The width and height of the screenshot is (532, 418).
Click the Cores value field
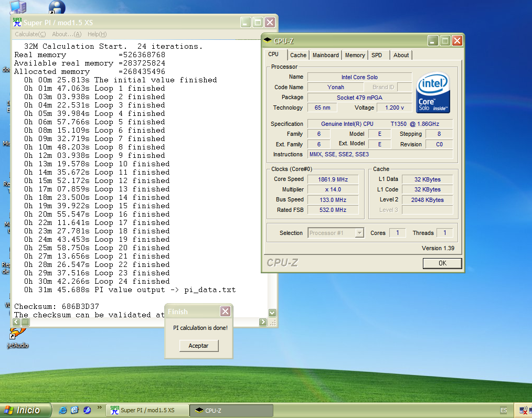point(397,233)
